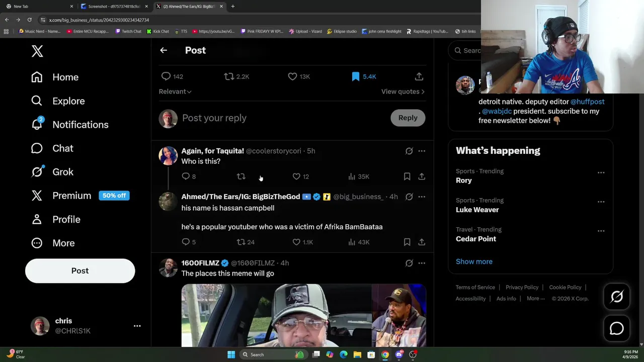Reload the page with the refresh icon
Image resolution: width=644 pixels, height=362 pixels.
coord(29,20)
